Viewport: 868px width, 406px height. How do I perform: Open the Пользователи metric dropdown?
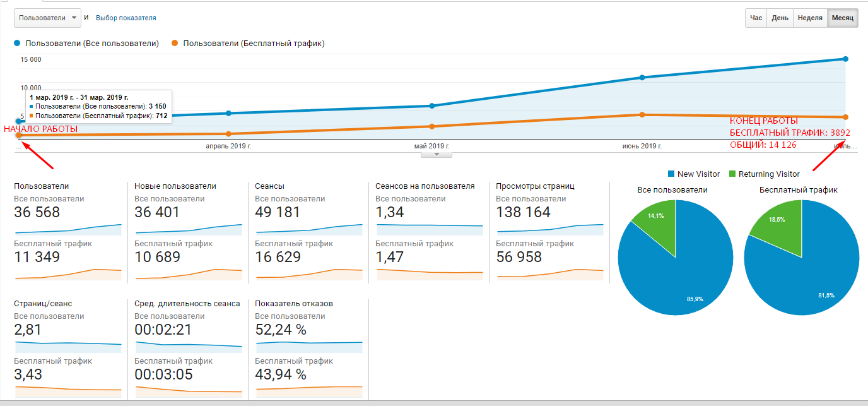pos(47,18)
